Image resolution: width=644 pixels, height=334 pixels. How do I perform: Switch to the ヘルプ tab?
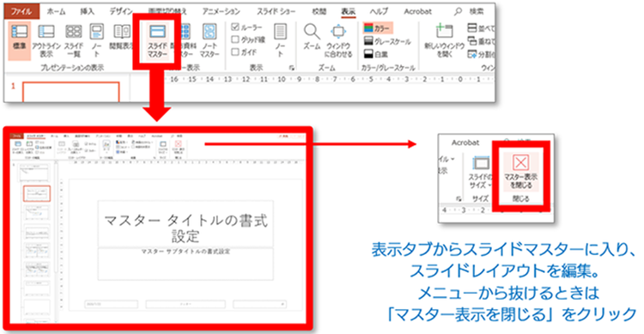[379, 11]
